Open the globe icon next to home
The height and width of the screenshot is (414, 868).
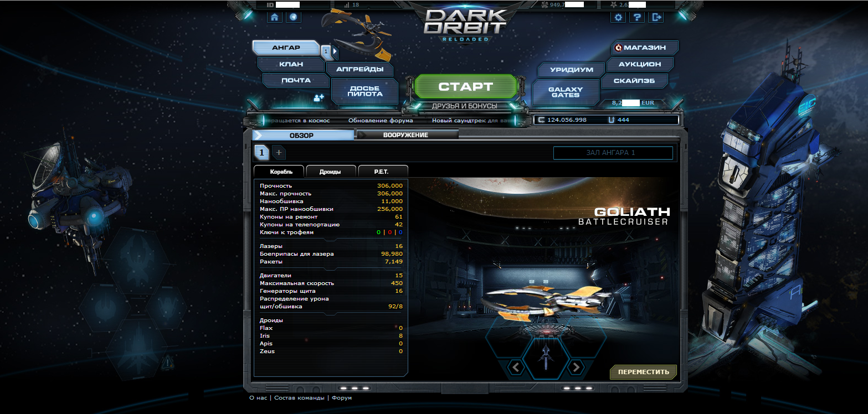point(293,17)
